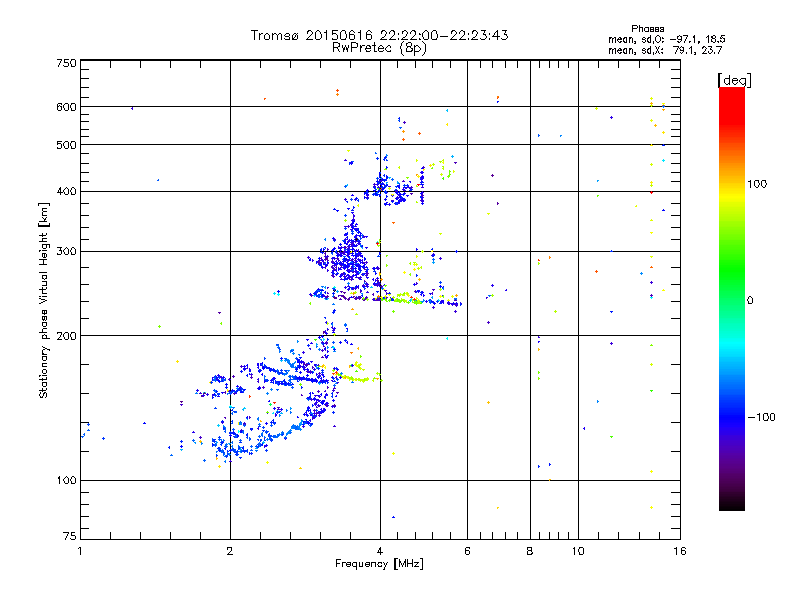Click the x-axis tick label '16'
Image resolution: width=800 pixels, height=600 pixels.
pos(680,551)
